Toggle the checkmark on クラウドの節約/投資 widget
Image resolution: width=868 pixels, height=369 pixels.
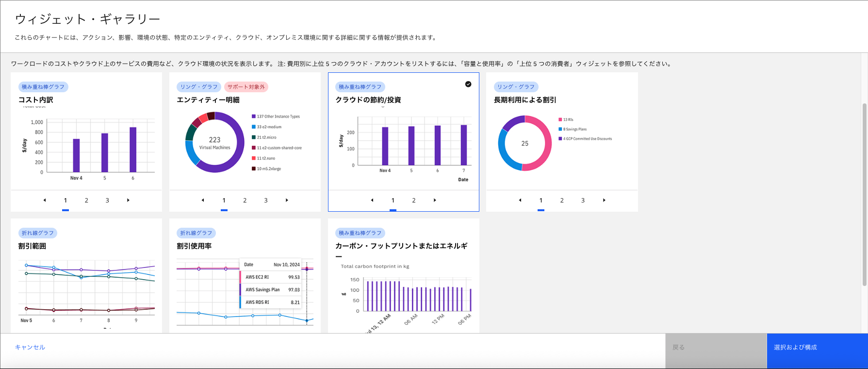click(x=468, y=84)
